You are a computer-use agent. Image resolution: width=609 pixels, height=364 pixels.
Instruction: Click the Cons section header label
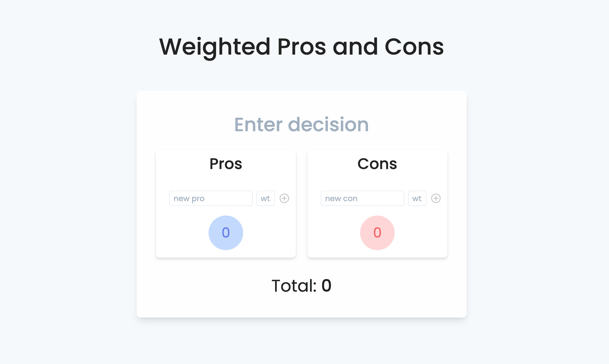click(377, 163)
